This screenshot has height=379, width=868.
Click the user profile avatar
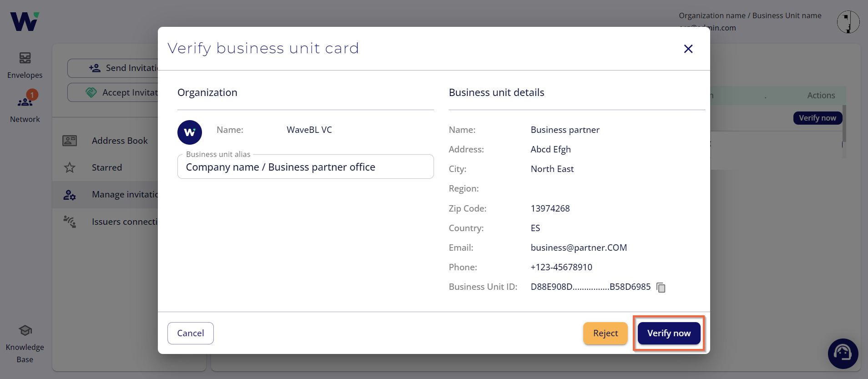848,22
